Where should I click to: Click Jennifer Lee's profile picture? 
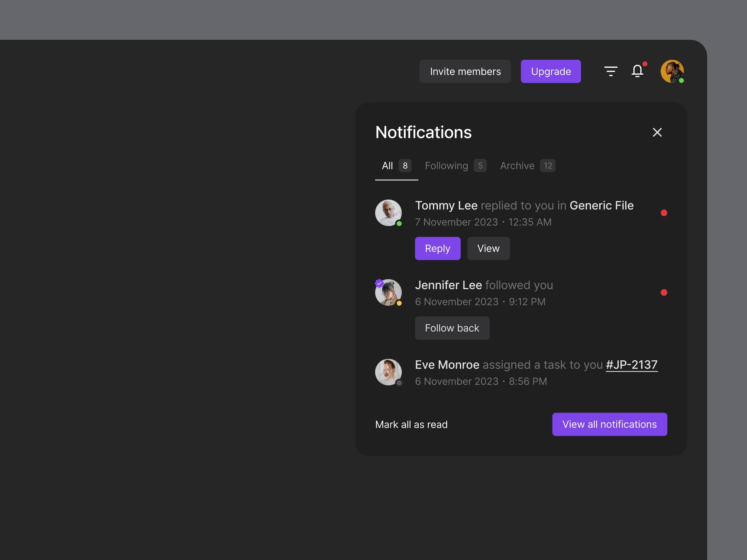[389, 292]
